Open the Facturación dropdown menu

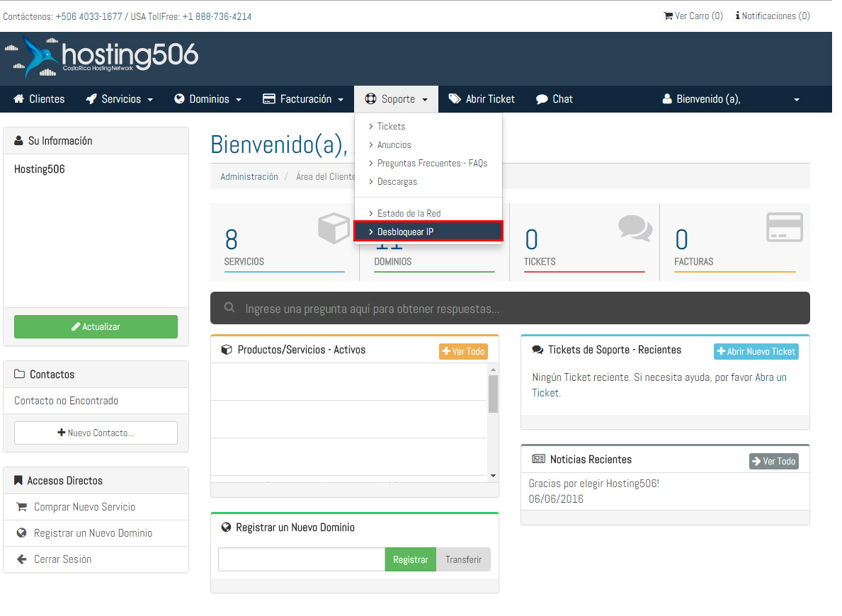pyautogui.click(x=302, y=99)
